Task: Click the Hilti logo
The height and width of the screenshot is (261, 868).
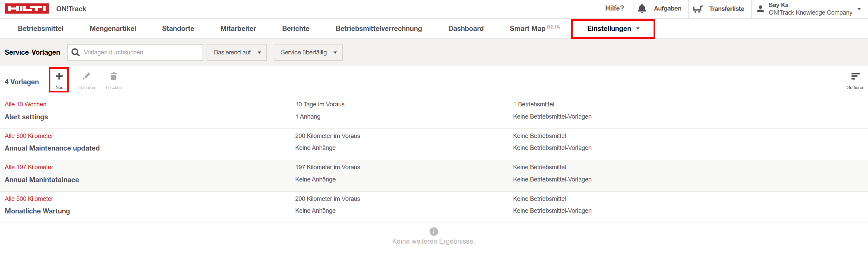Action: coord(27,9)
